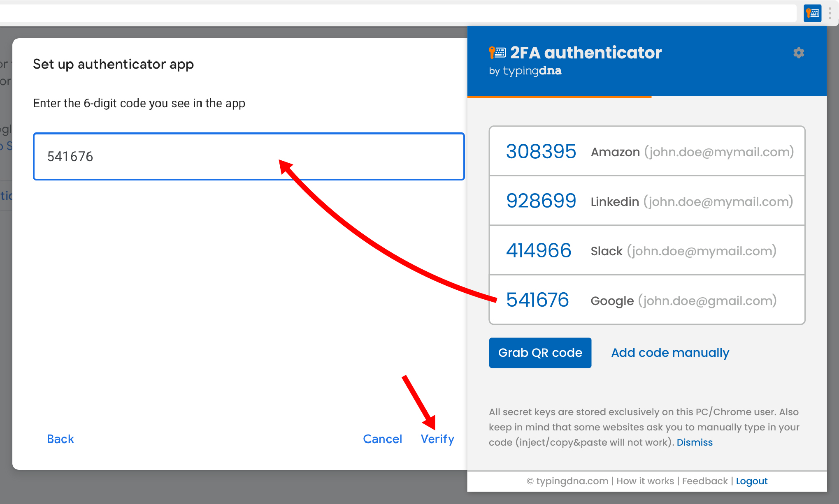Open the 2FA authenticator extension icon in toolbar
The height and width of the screenshot is (504, 839).
pos(812,13)
